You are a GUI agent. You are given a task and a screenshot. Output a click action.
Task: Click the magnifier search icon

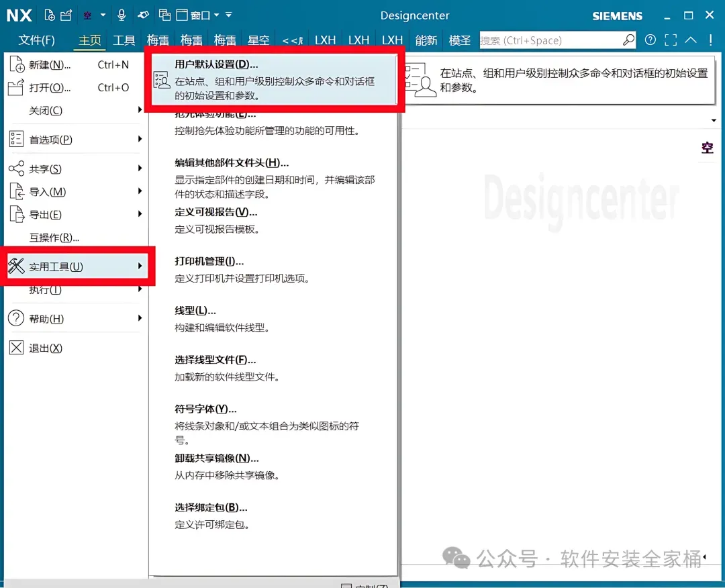628,40
